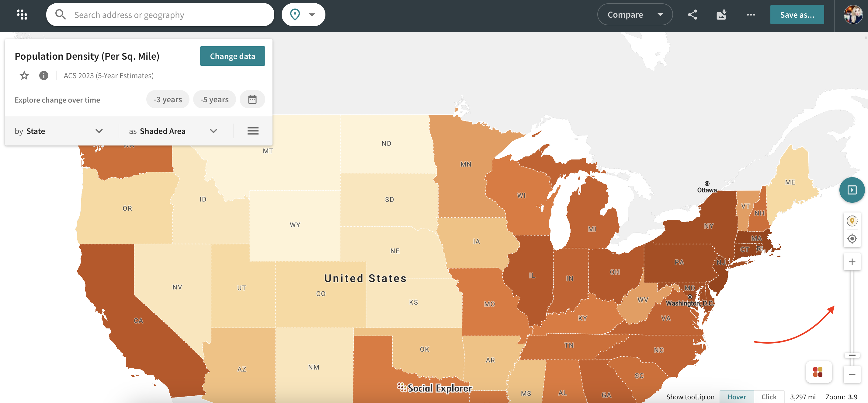The height and width of the screenshot is (403, 868).
Task: Toggle the -3 years comparison chip
Action: [168, 100]
